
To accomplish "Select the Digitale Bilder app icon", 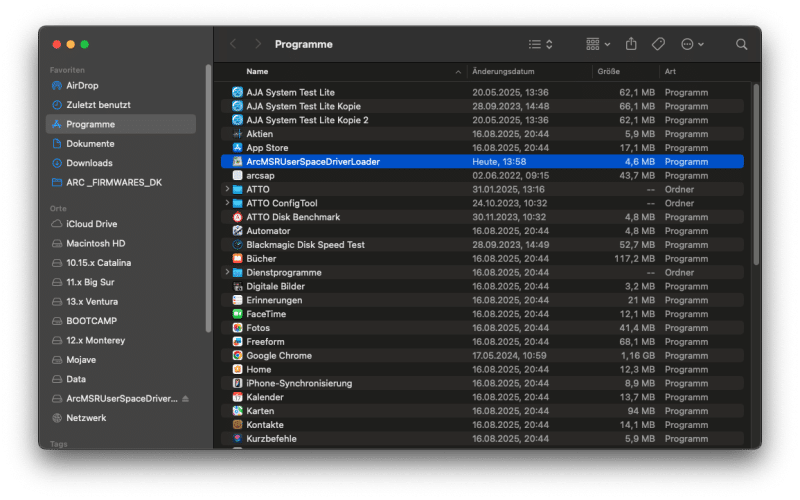I will point(237,286).
